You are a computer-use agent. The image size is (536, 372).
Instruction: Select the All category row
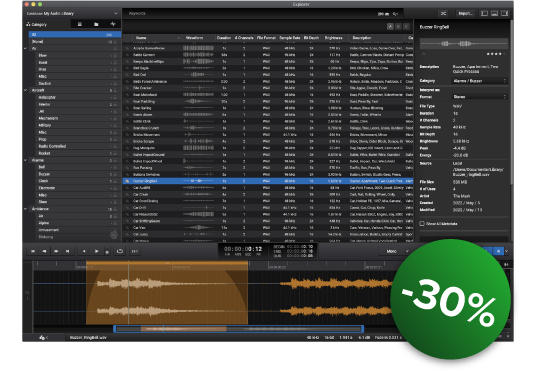tap(75, 35)
